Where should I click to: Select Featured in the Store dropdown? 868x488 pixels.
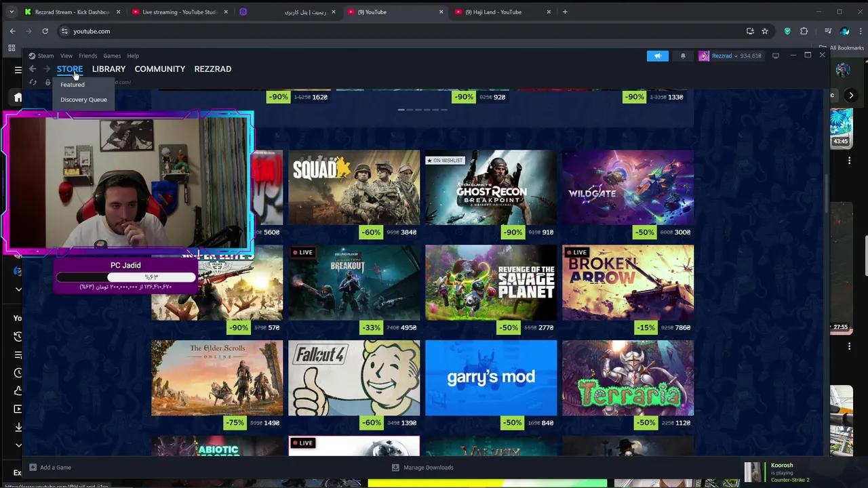point(73,85)
